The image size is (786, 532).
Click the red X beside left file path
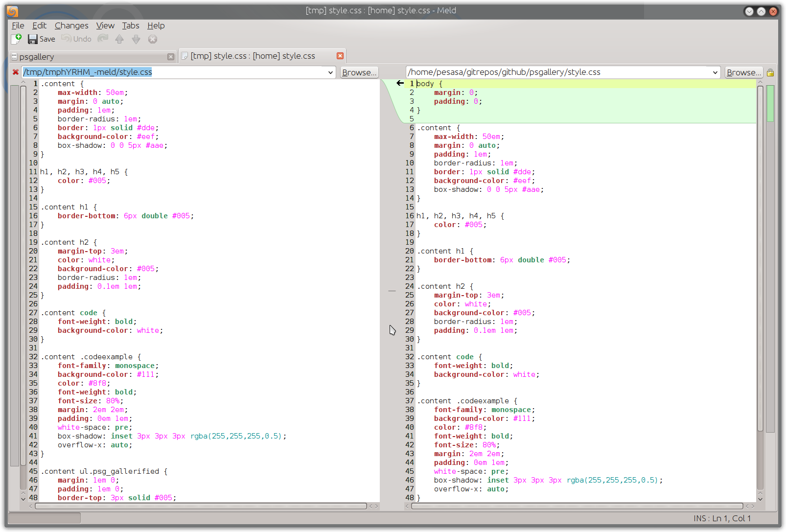[16, 72]
